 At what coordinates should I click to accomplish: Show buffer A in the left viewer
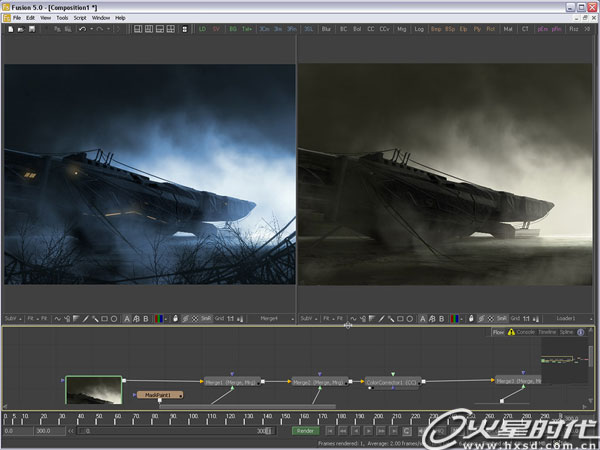point(127,318)
